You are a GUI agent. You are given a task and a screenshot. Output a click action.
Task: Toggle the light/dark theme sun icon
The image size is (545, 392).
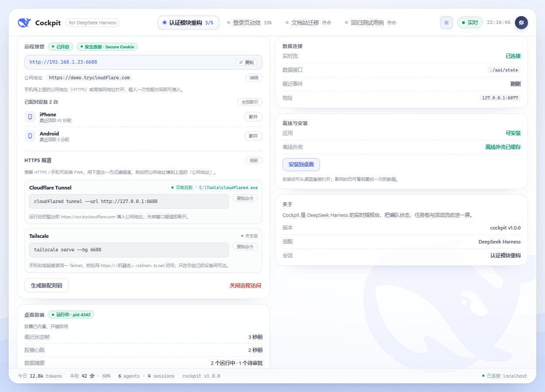446,23
